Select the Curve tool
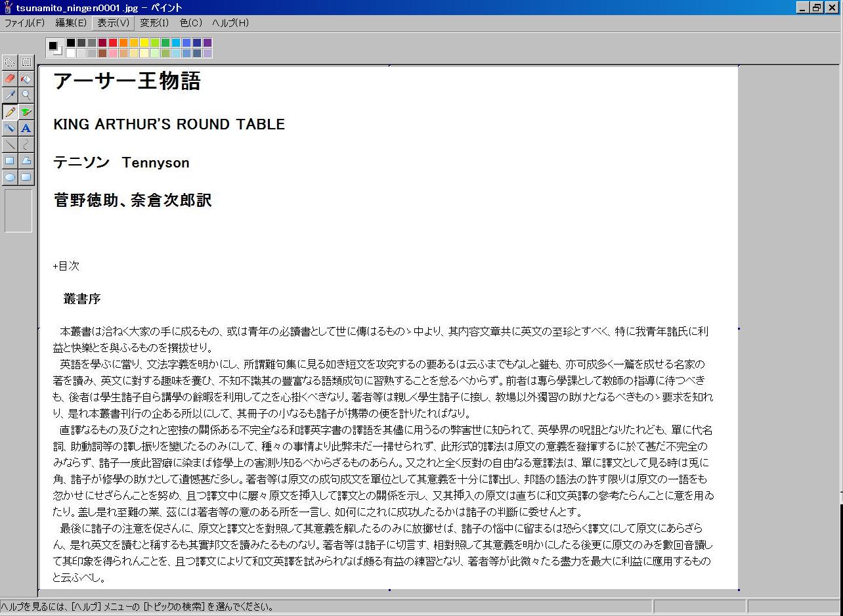Image resolution: width=843 pixels, height=616 pixels. click(x=26, y=144)
